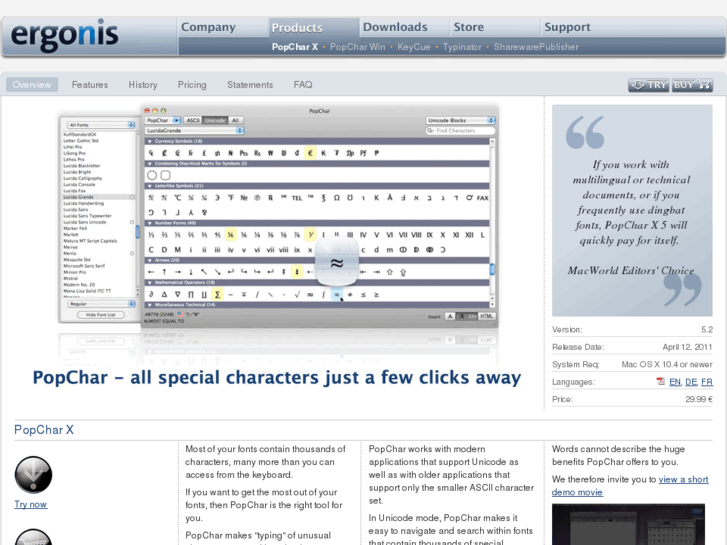The height and width of the screenshot is (545, 727).
Task: Collapse the Number Forms section
Action: [x=149, y=223]
